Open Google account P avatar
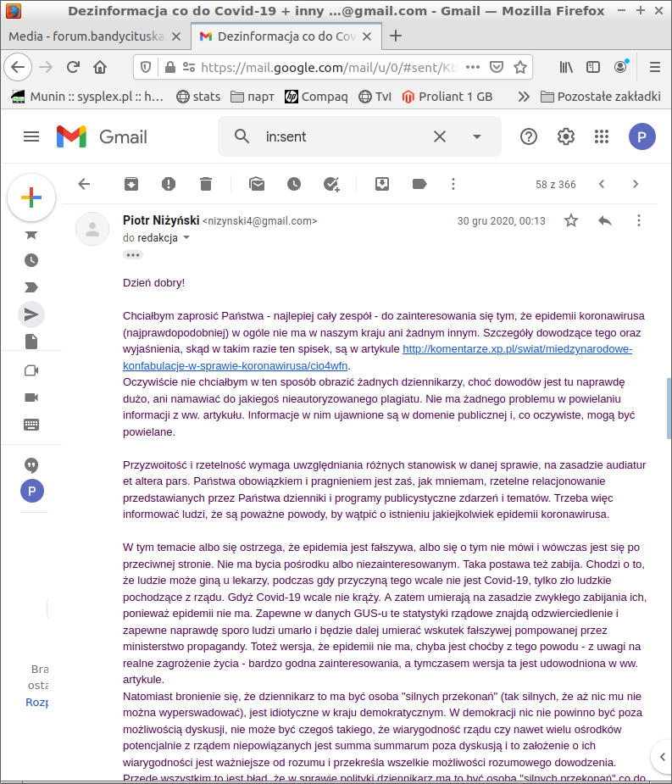This screenshot has height=784, width=672. coord(642,136)
